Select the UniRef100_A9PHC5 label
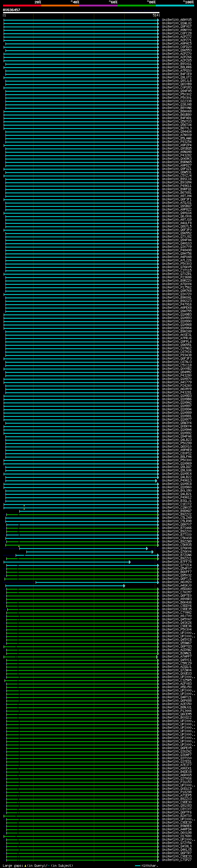The width and height of the screenshot is (197, 868). pyautogui.click(x=176, y=43)
